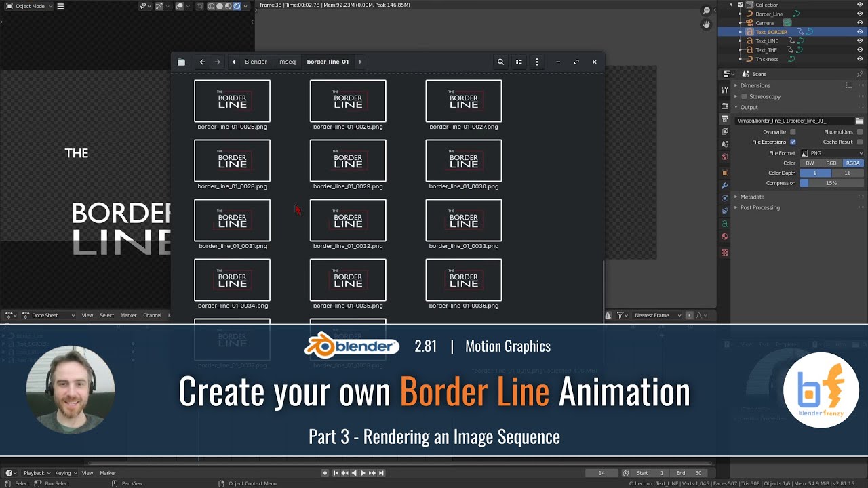Select the zoom magnifier viewport gizmo
This screenshot has height=488, width=868.
click(706, 11)
